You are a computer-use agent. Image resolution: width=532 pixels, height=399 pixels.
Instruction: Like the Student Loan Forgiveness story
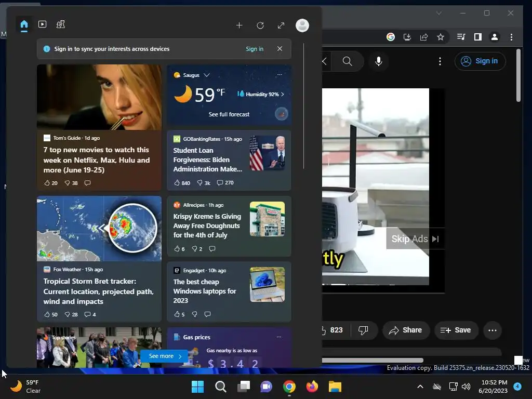pyautogui.click(x=182, y=182)
